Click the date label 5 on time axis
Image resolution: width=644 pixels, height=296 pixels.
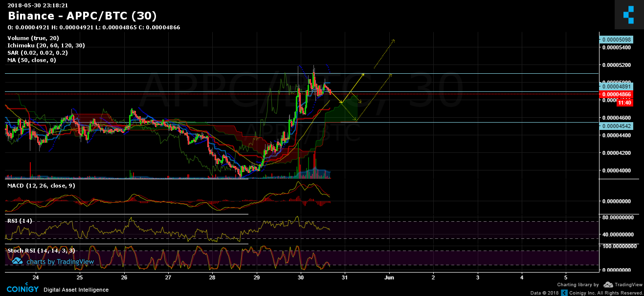tap(566, 277)
